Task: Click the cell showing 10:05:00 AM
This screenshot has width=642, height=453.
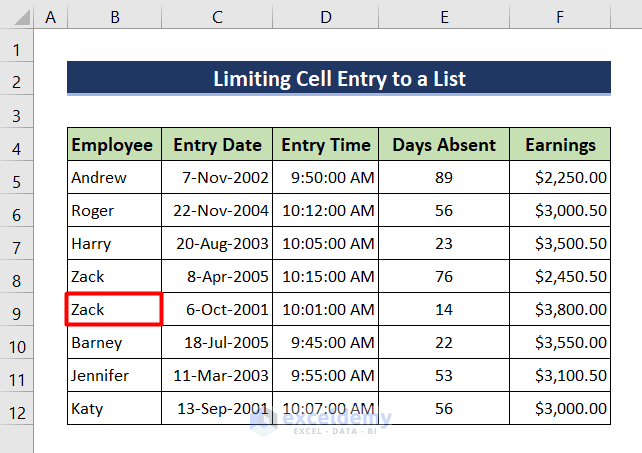Action: point(326,244)
